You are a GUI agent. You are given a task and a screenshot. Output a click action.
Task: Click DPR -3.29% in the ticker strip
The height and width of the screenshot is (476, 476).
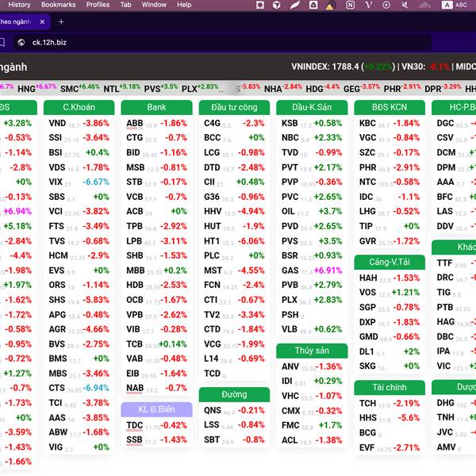click(443, 88)
